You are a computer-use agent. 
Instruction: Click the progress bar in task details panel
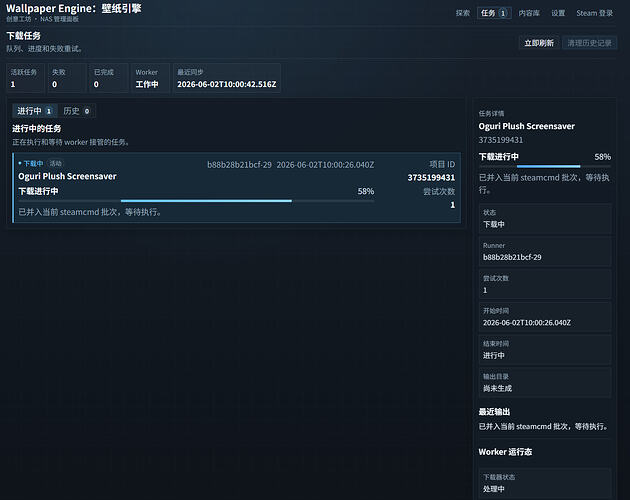tap(544, 166)
